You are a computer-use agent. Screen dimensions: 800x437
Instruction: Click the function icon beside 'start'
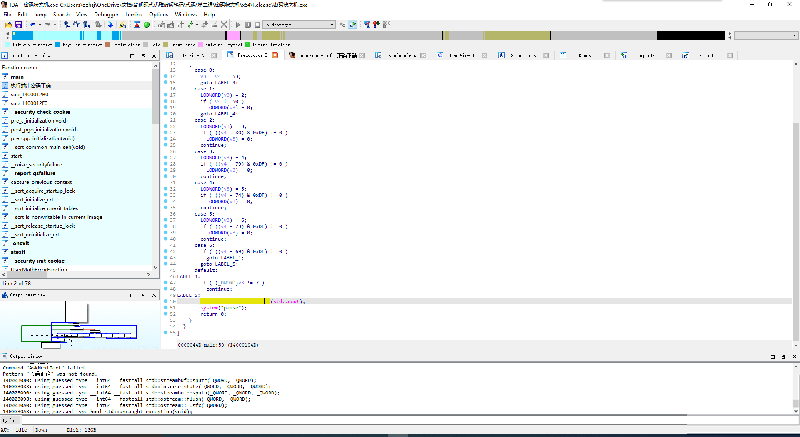click(x=6, y=156)
